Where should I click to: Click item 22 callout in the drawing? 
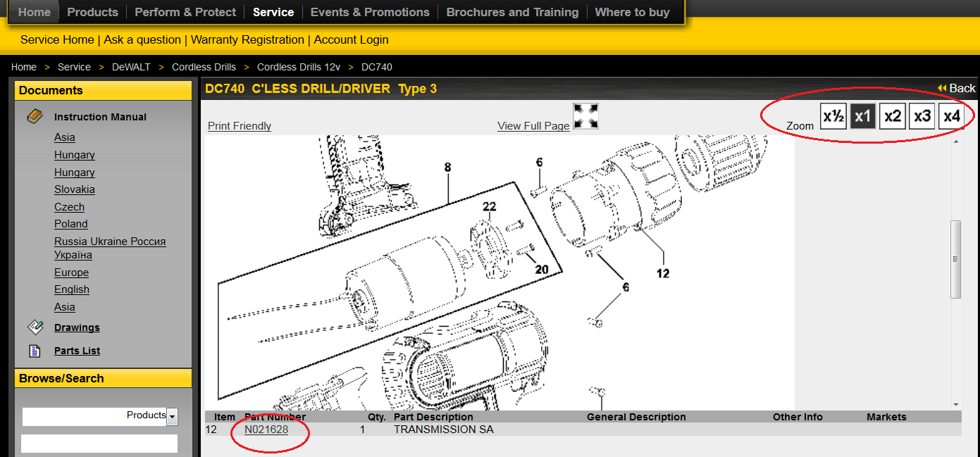[490, 206]
